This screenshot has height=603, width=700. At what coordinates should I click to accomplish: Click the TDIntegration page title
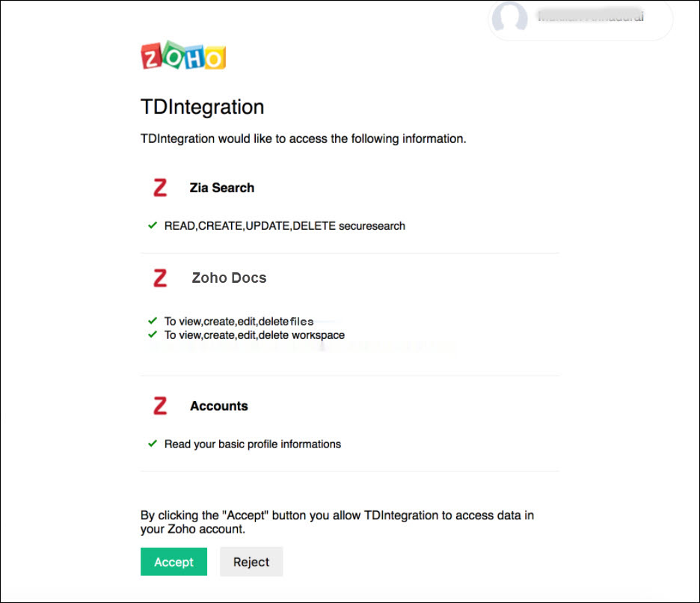click(x=203, y=107)
